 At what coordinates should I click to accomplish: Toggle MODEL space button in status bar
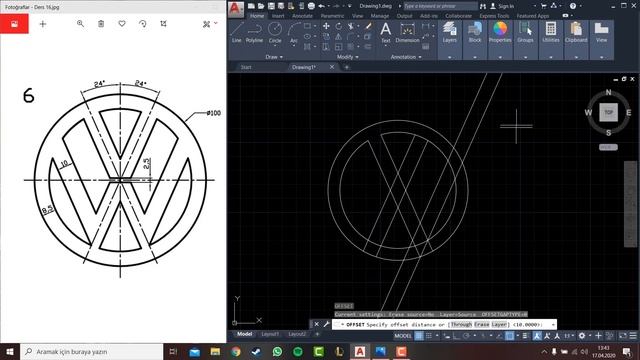[x=403, y=336]
